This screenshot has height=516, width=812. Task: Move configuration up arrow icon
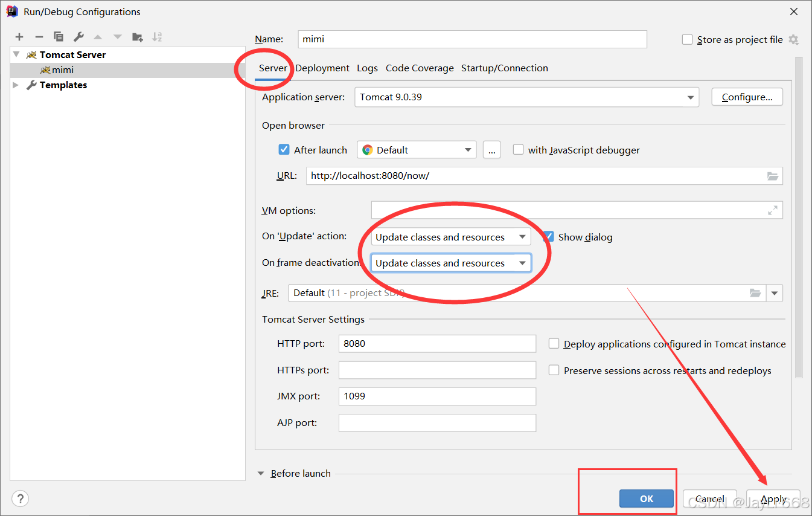coord(98,37)
